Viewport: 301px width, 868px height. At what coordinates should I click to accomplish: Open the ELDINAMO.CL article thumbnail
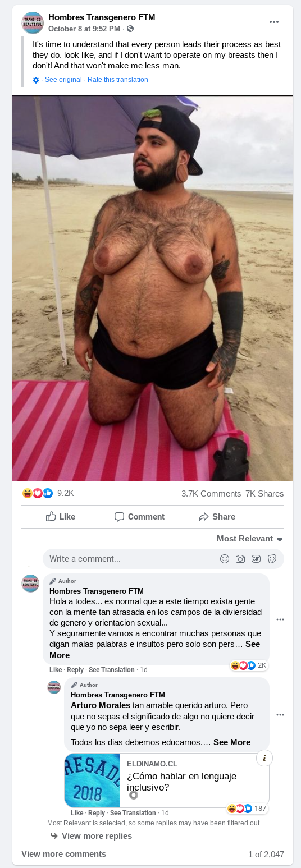pyautogui.click(x=92, y=780)
